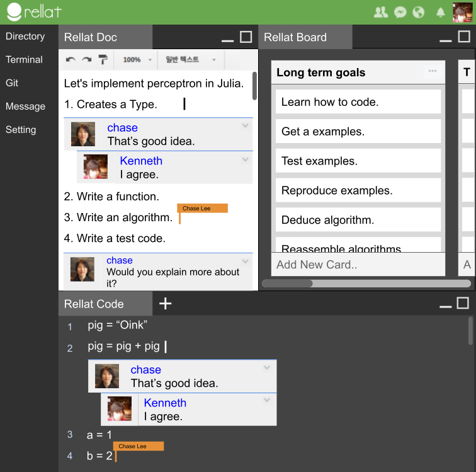Open the messenger chat icon
This screenshot has height=472, width=476.
coord(400,13)
